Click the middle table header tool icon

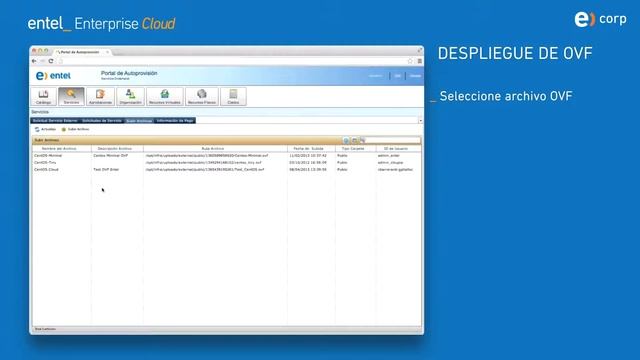click(x=354, y=140)
